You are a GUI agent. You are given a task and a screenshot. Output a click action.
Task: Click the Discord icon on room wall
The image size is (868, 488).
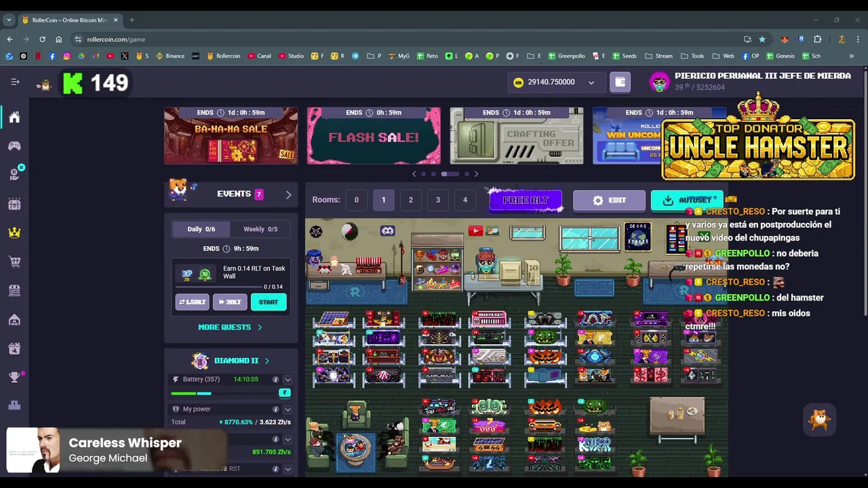coord(387,231)
